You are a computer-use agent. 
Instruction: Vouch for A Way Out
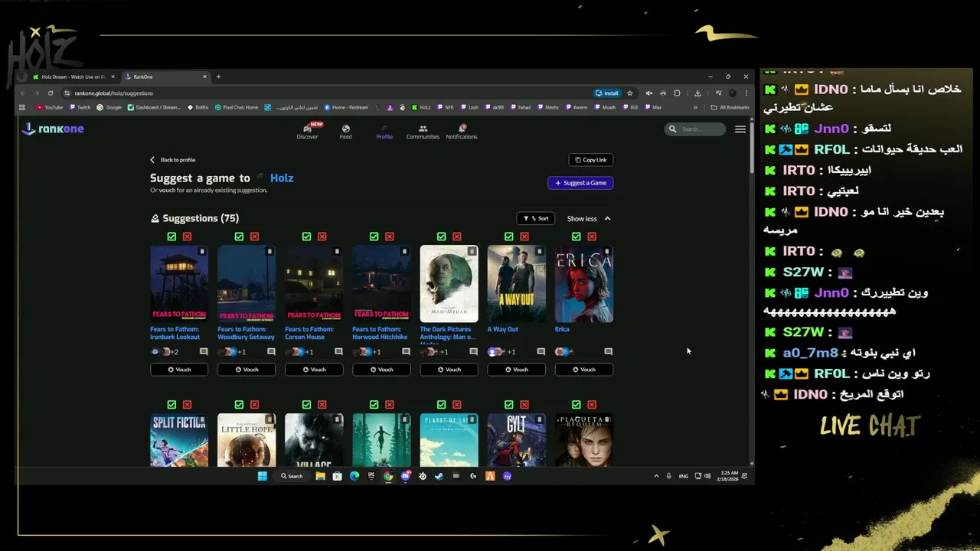pyautogui.click(x=516, y=370)
